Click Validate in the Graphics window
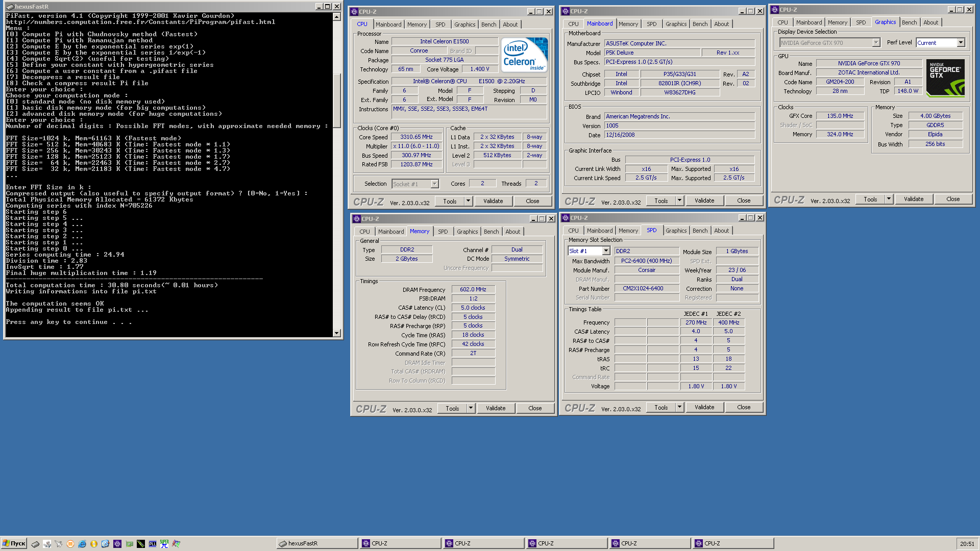The image size is (980, 551). (x=914, y=199)
